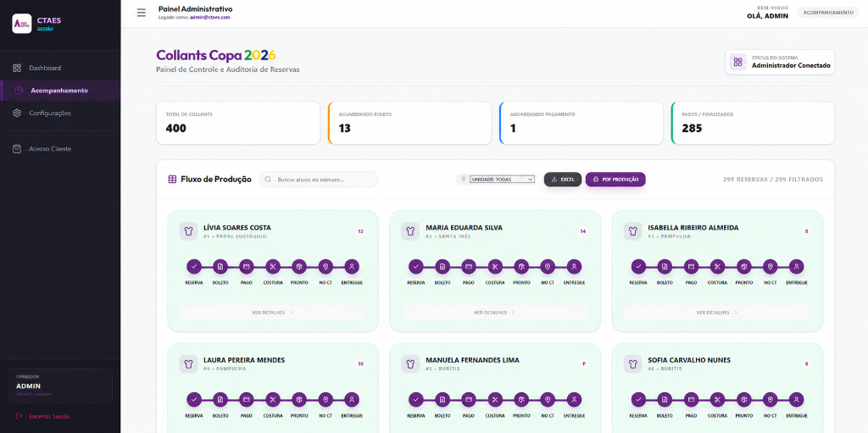Image resolution: width=868 pixels, height=433 pixels.
Task: Click the admin@ctaes.com login email
Action: coord(209,17)
